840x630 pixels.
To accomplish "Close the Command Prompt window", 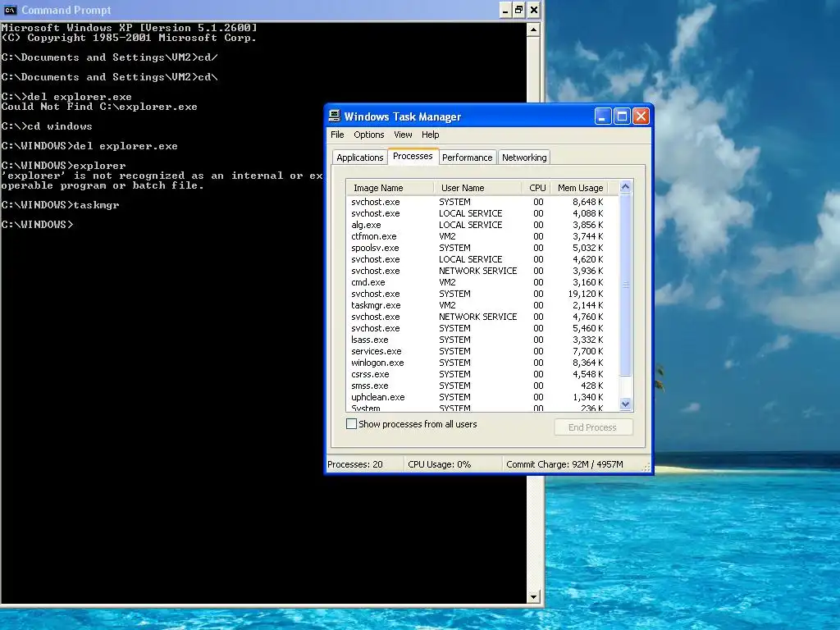I will pos(533,10).
